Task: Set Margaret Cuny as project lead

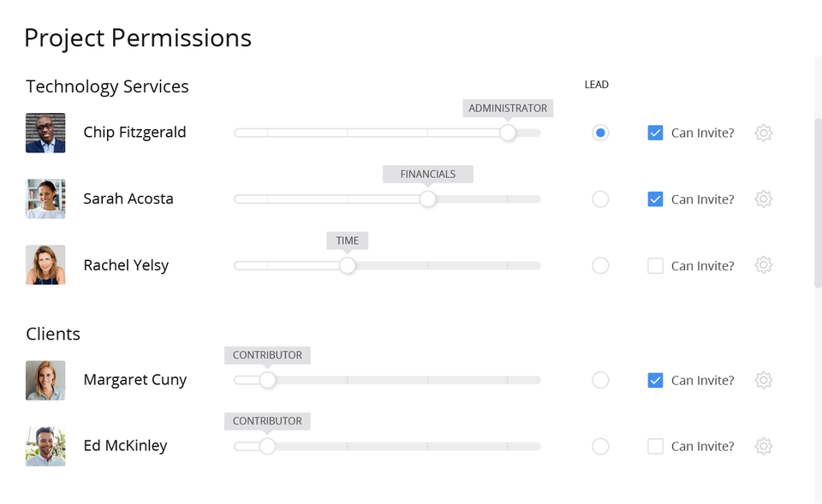Action: pos(600,380)
